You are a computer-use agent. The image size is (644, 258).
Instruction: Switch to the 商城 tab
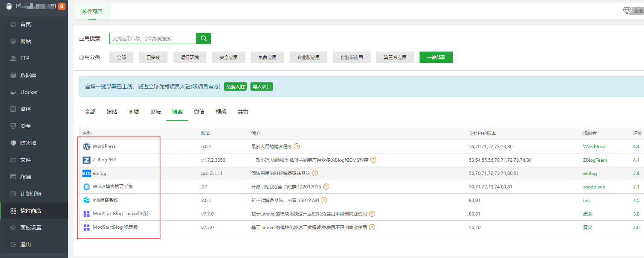tap(134, 112)
